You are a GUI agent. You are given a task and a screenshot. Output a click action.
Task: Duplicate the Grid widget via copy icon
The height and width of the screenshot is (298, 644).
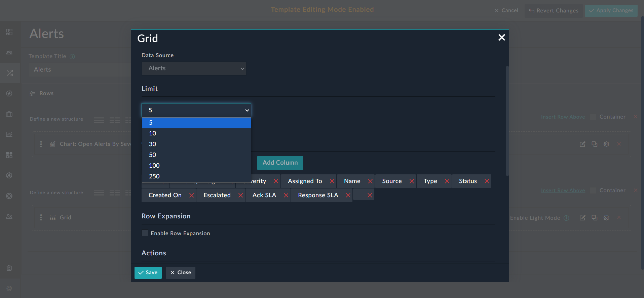(595, 218)
